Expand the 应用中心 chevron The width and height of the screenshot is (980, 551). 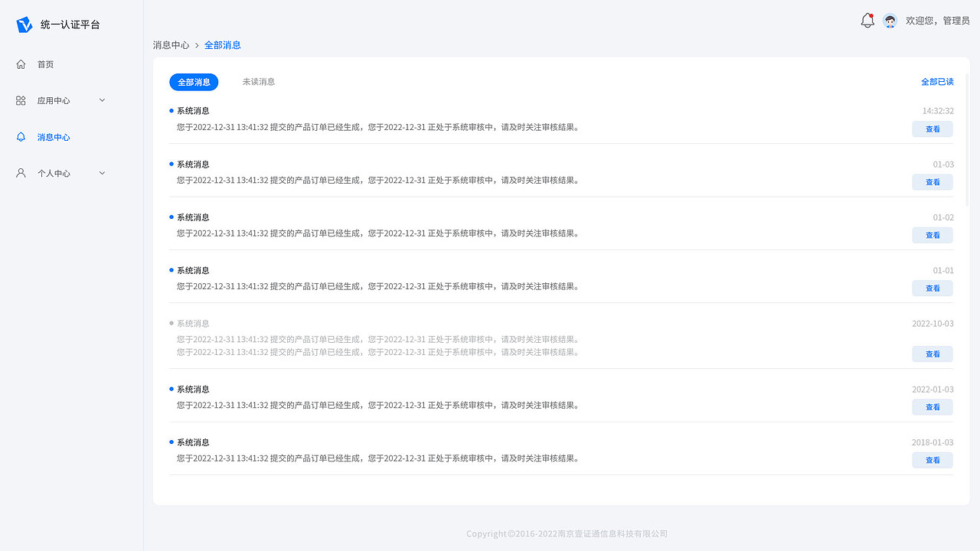tap(102, 100)
